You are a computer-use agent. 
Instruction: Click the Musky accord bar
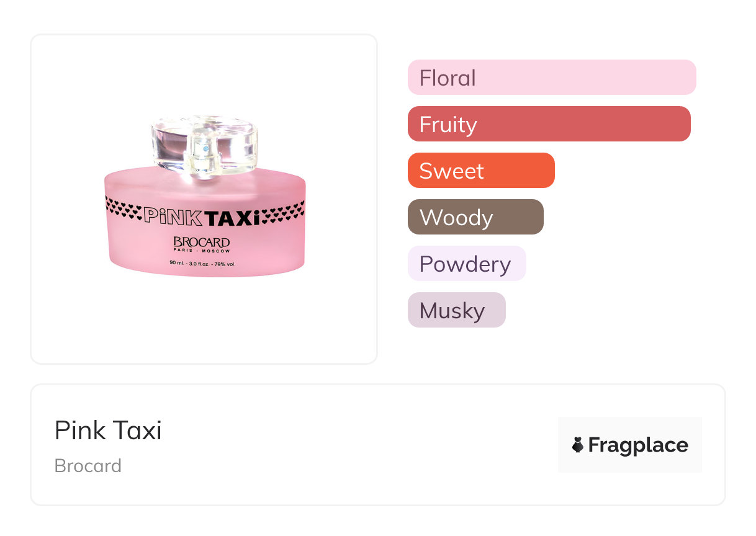point(456,310)
